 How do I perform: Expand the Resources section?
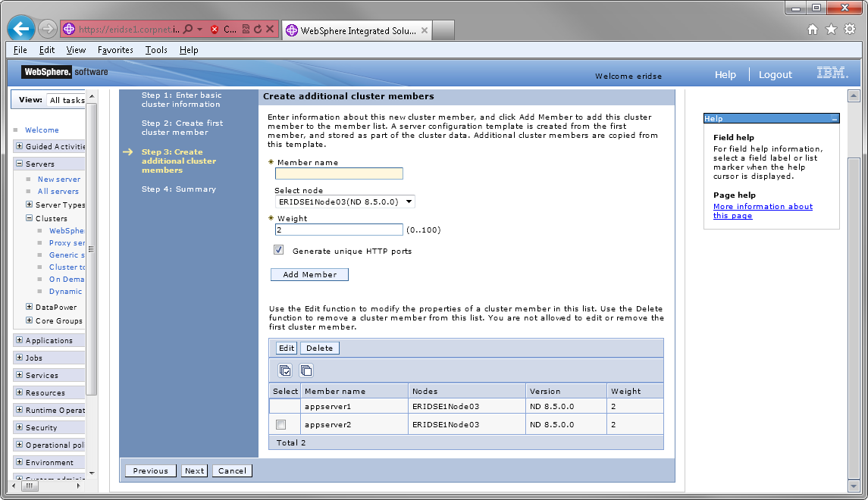pos(20,392)
